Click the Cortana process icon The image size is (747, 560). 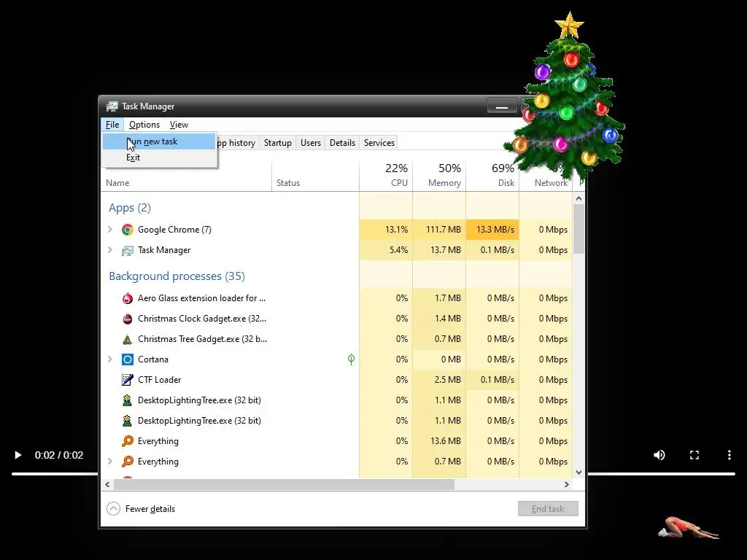pos(127,359)
